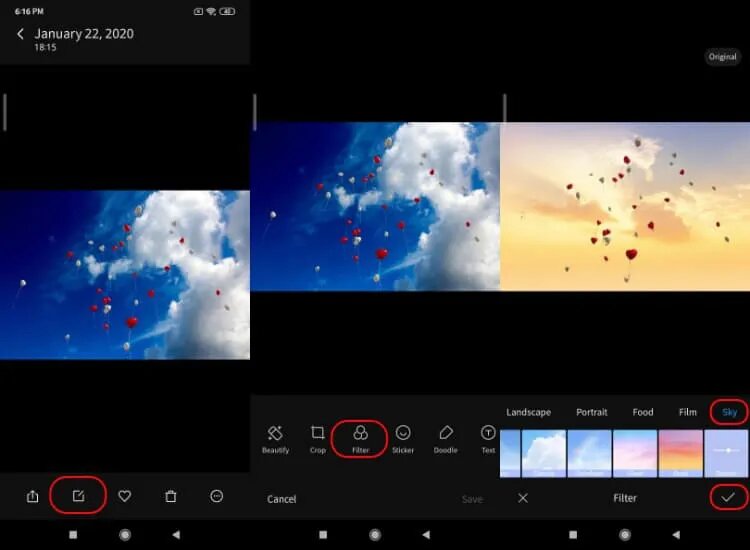Viewport: 750px width, 550px height.
Task: Open the Filter tool
Action: click(361, 438)
